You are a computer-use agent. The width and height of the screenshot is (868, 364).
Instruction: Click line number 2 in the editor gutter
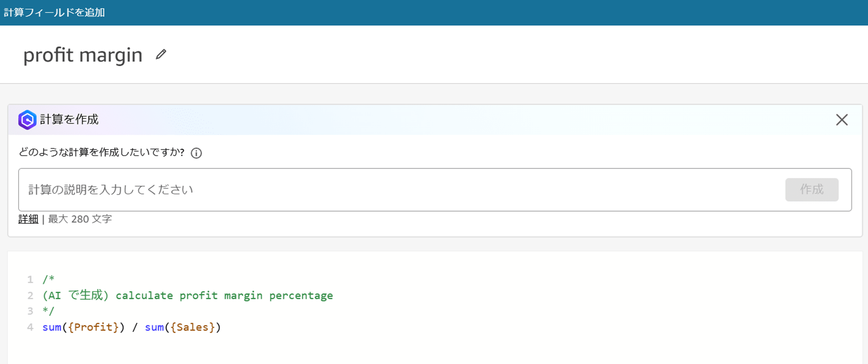[x=30, y=296]
